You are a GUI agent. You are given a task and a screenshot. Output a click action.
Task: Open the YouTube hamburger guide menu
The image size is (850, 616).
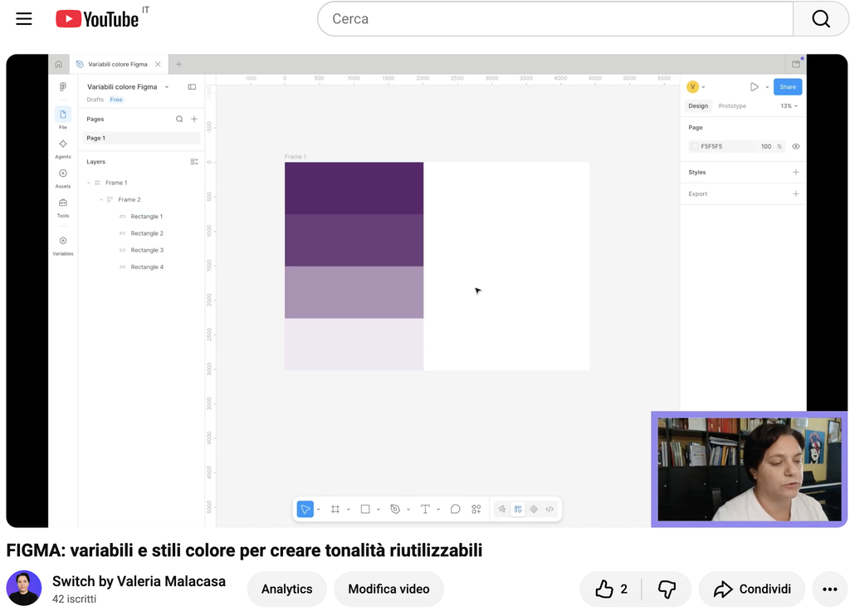pos(24,19)
